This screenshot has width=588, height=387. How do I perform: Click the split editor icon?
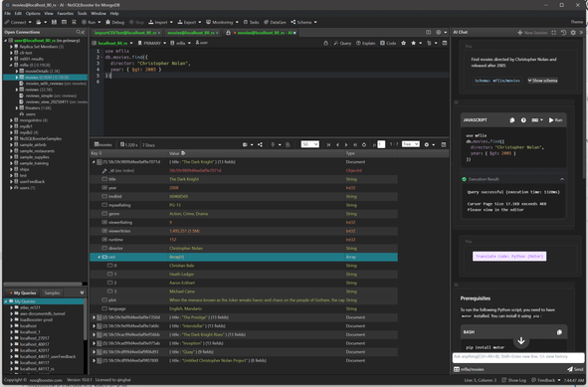pos(428,32)
